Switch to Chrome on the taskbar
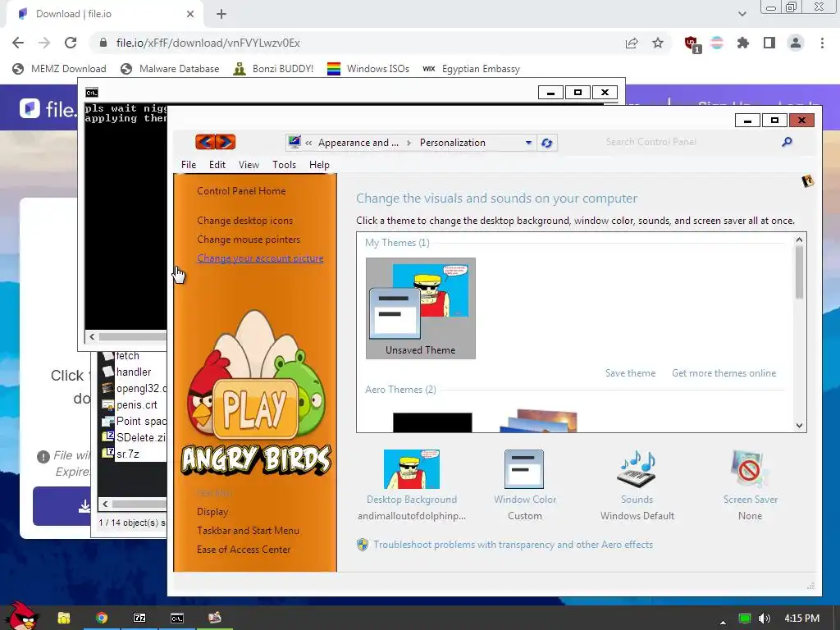The image size is (840, 630). [102, 618]
